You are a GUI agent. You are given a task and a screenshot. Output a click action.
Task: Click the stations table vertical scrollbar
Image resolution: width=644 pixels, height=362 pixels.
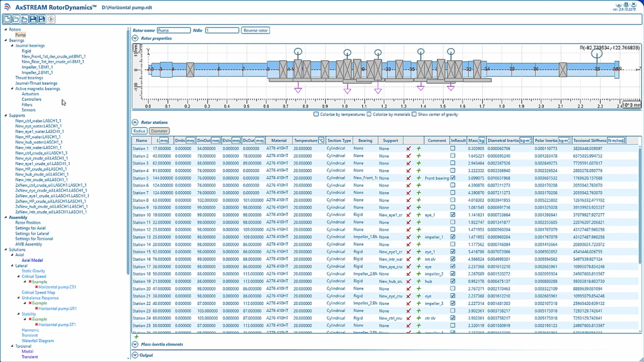640,204
